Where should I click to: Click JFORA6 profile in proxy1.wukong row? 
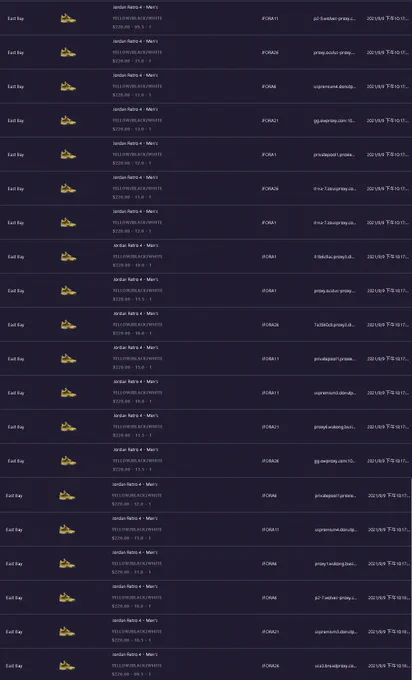point(269,564)
